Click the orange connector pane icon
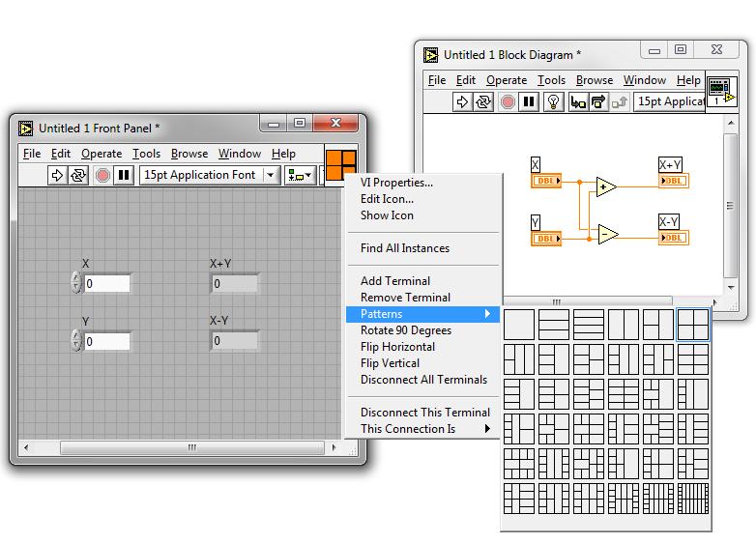The width and height of the screenshot is (756, 543). [x=341, y=165]
